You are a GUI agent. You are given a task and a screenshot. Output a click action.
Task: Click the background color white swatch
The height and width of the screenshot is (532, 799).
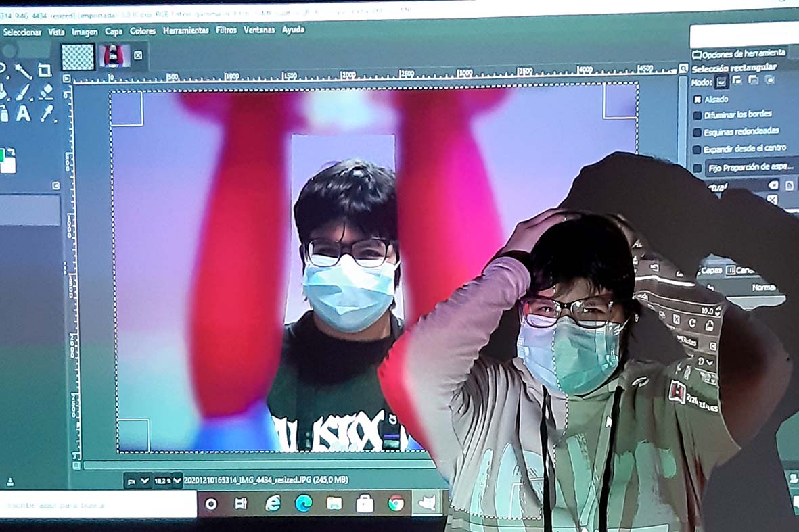tap(9, 165)
